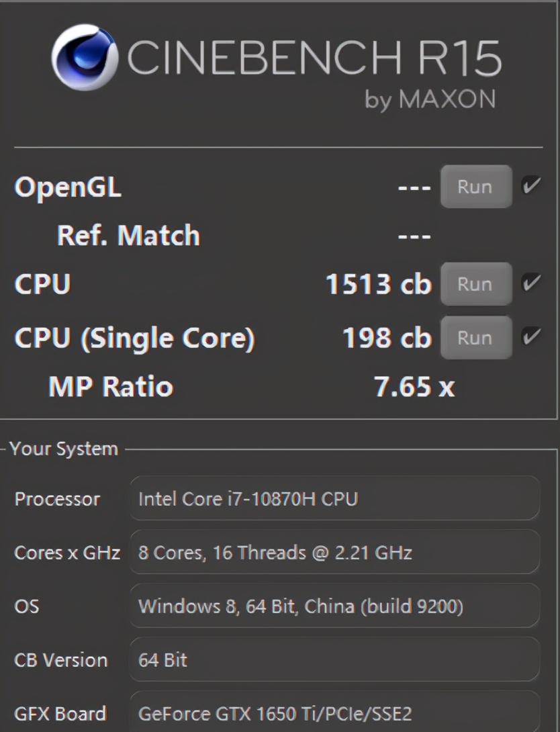Toggle the CPU test checkbox

(531, 284)
